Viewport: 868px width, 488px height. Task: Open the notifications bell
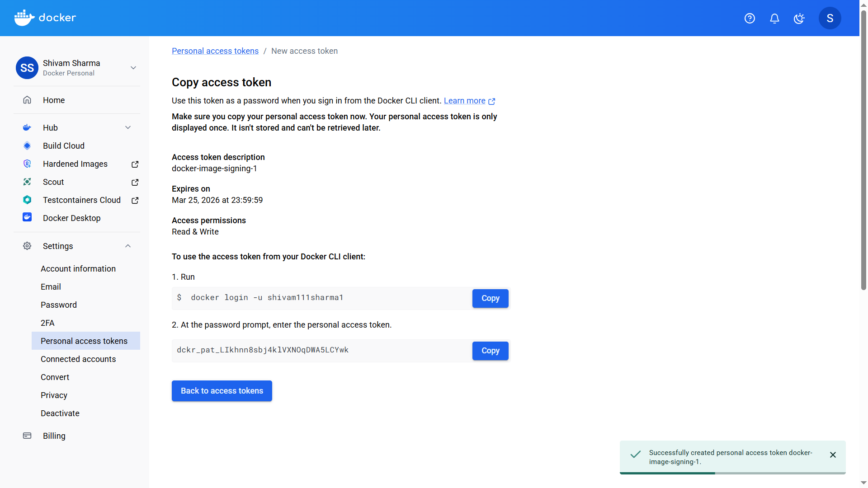(x=774, y=18)
